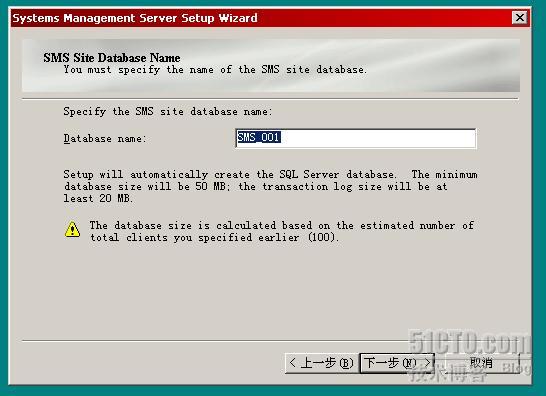Click the 'Database name:' label
Screen dimensions: 546x396
[x=105, y=139]
